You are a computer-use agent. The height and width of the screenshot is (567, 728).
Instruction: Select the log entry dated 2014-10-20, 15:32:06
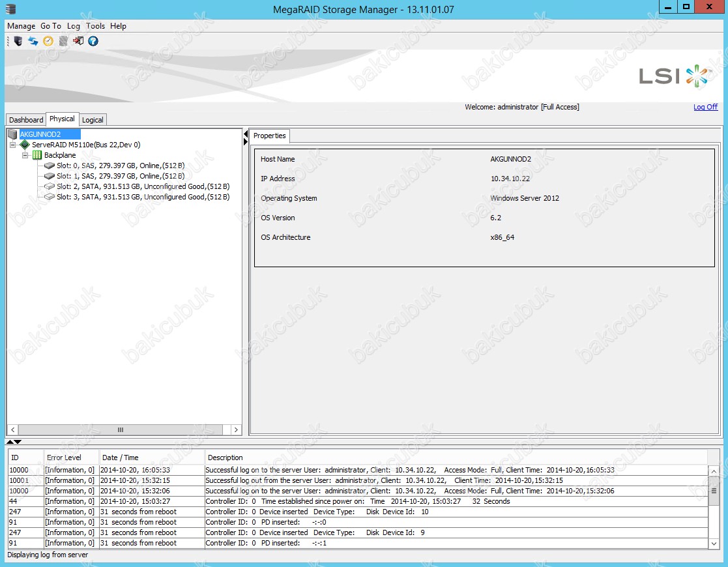click(358, 491)
